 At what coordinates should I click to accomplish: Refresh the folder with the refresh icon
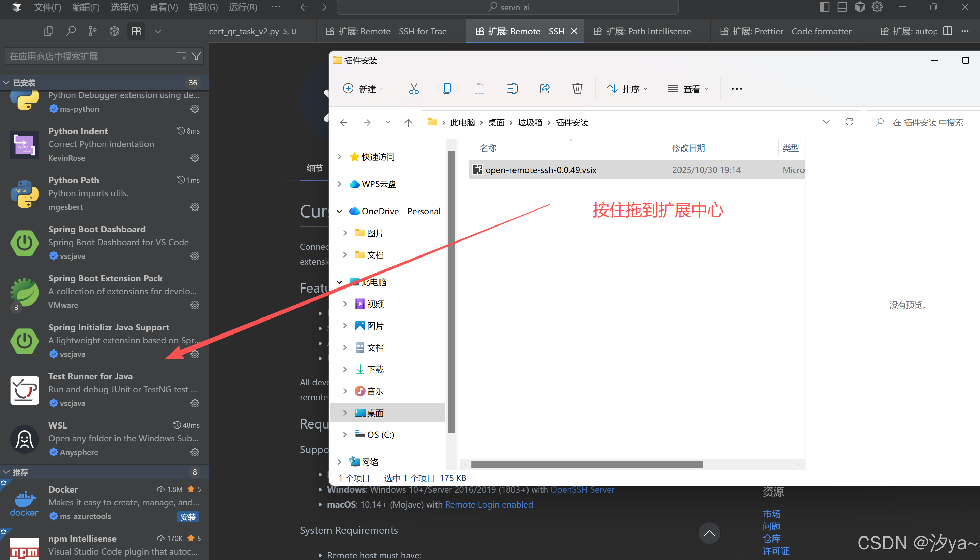click(849, 122)
